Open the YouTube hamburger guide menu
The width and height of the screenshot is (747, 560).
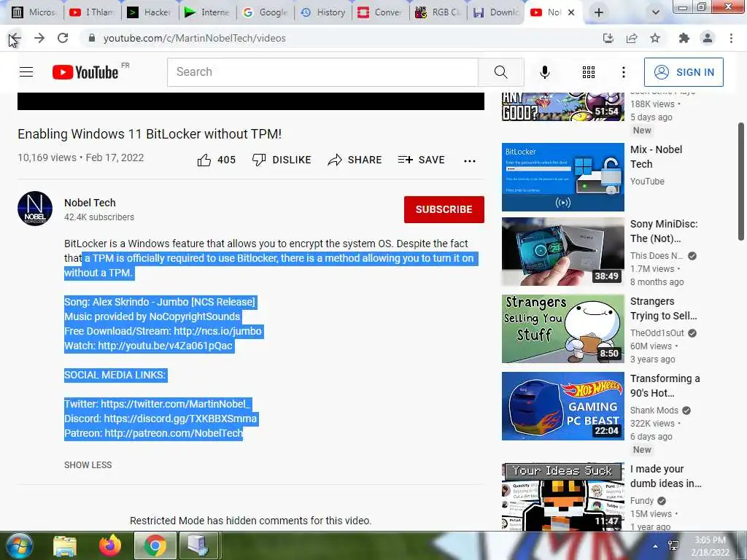[26, 72]
